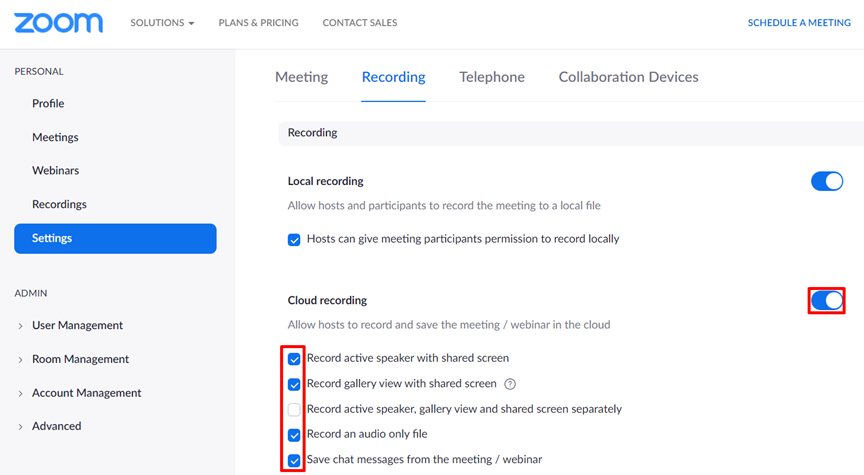
Task: Uncheck hosts can give permission to record locally
Action: click(294, 240)
